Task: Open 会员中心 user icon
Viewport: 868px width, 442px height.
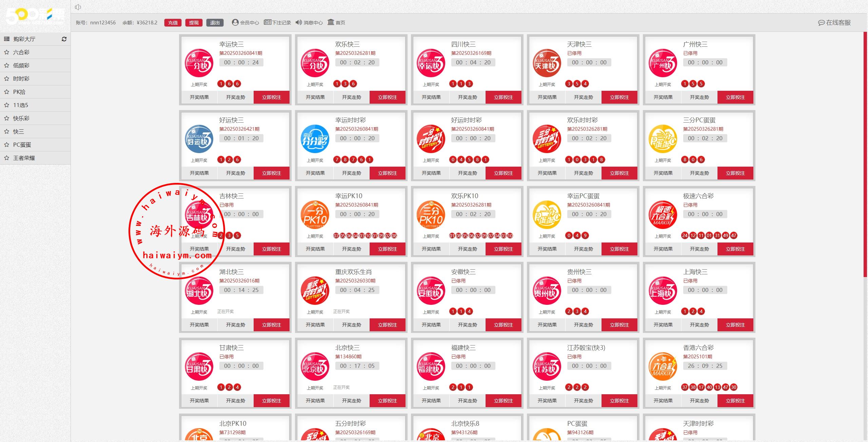Action: pyautogui.click(x=235, y=22)
